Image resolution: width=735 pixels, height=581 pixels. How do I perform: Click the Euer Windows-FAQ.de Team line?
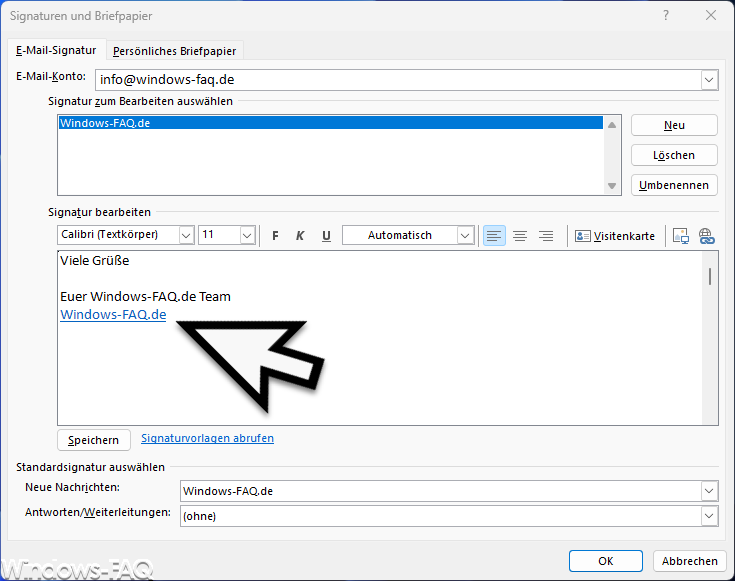145,297
